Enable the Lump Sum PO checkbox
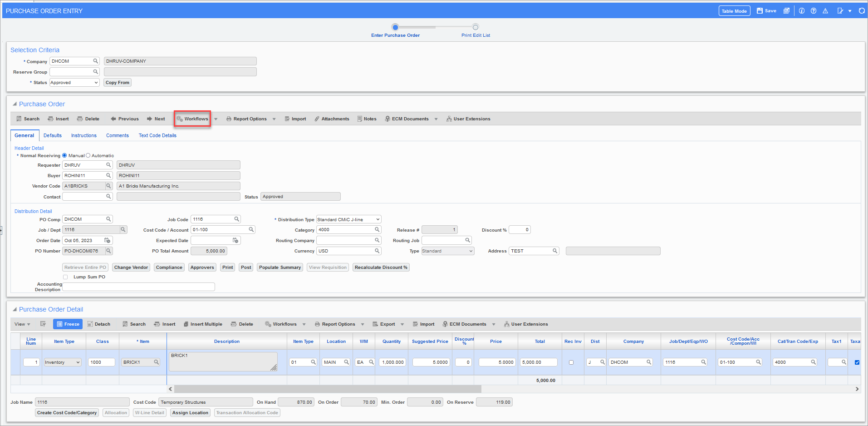The image size is (868, 426). [x=65, y=277]
